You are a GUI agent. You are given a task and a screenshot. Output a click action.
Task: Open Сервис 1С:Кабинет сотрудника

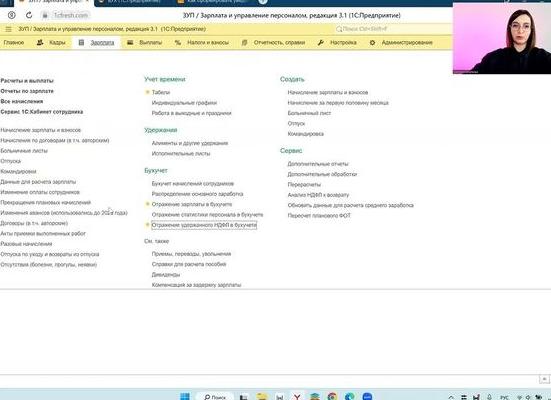click(x=42, y=112)
